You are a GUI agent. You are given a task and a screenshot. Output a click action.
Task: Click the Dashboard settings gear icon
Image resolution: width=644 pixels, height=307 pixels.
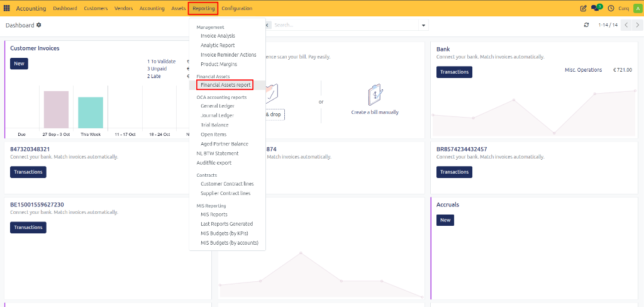pyautogui.click(x=39, y=25)
